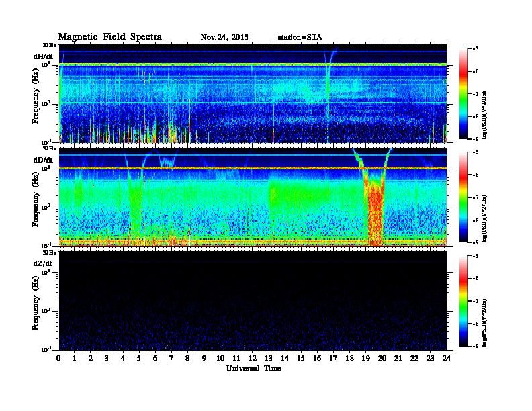
Task: Click the '32Hz' label atop the dH/dt panel
Action: (x=50, y=45)
